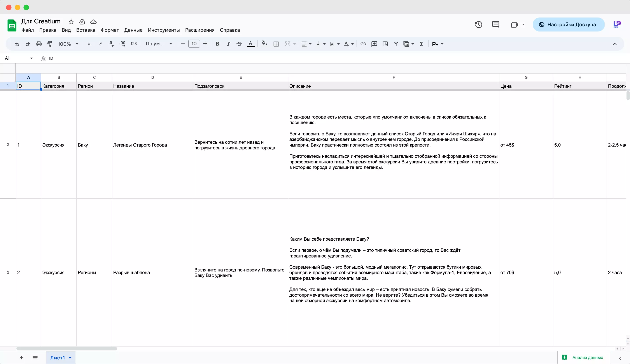Select column F header
Viewport: 630px width, 364px height.
tap(394, 77)
